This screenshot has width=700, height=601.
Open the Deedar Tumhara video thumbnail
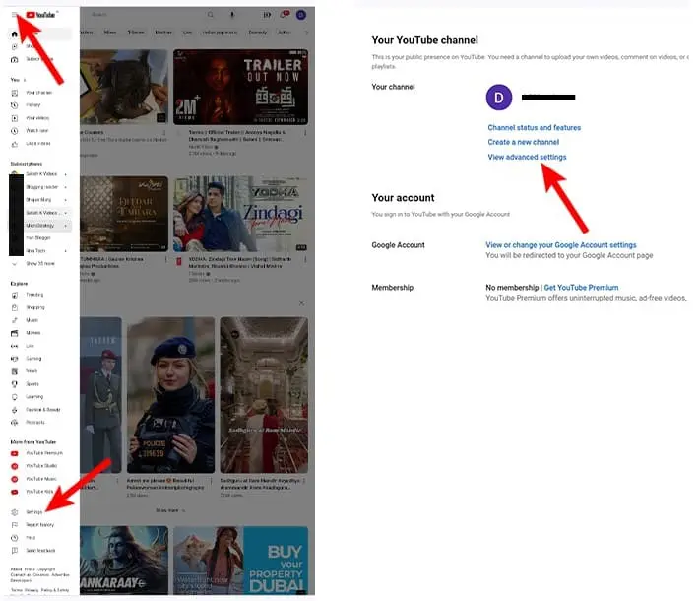(124, 214)
